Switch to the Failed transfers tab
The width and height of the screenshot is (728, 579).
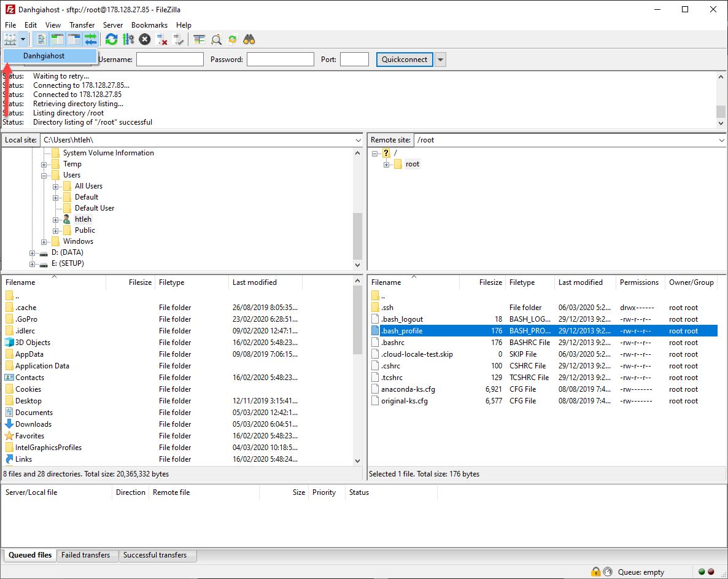pos(86,555)
